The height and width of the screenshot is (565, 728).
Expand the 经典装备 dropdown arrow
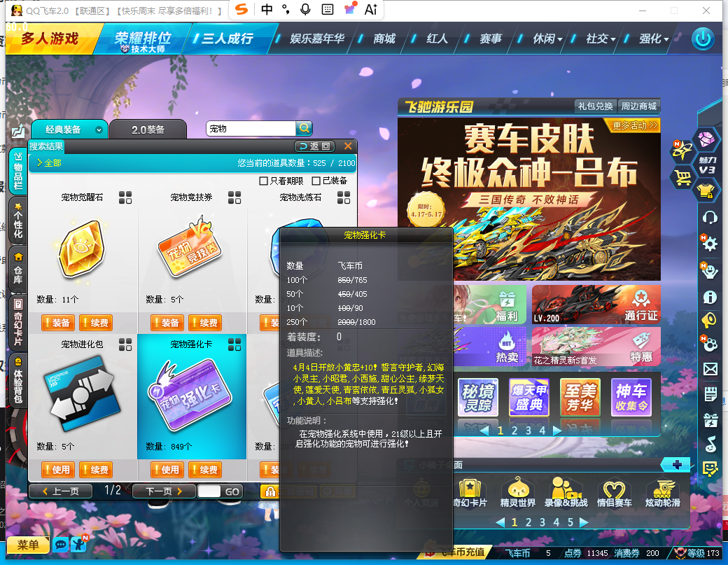tap(99, 130)
